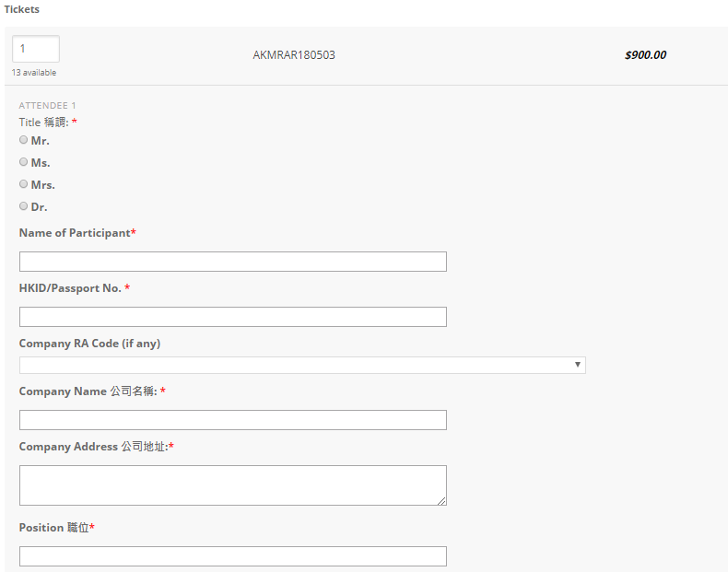Click the $900.00 ticket price
Screen dimensions: 728x572
click(x=645, y=55)
